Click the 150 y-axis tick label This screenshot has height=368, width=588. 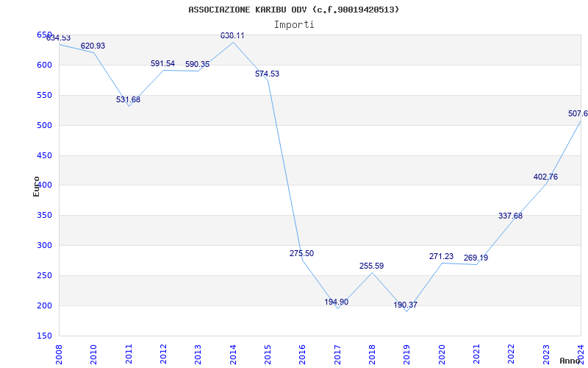tap(44, 336)
